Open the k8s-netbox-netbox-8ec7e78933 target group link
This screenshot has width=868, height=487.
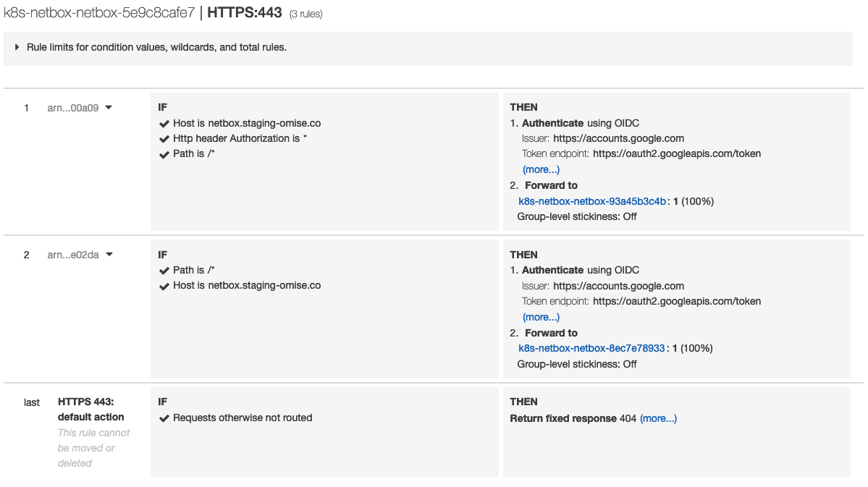[591, 349]
